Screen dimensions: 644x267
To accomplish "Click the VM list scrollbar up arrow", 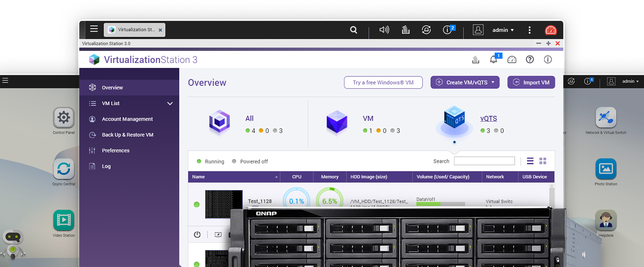I will point(552,186).
